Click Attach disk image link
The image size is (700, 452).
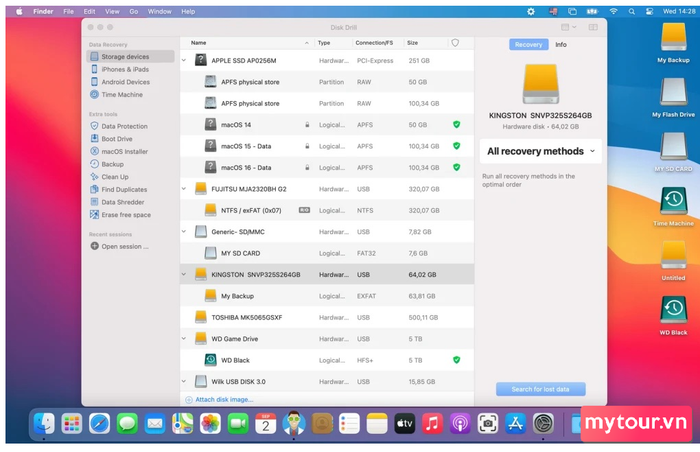tap(220, 400)
